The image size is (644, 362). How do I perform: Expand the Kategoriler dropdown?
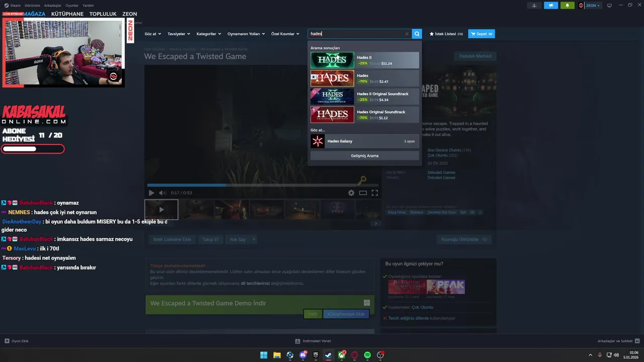209,34
